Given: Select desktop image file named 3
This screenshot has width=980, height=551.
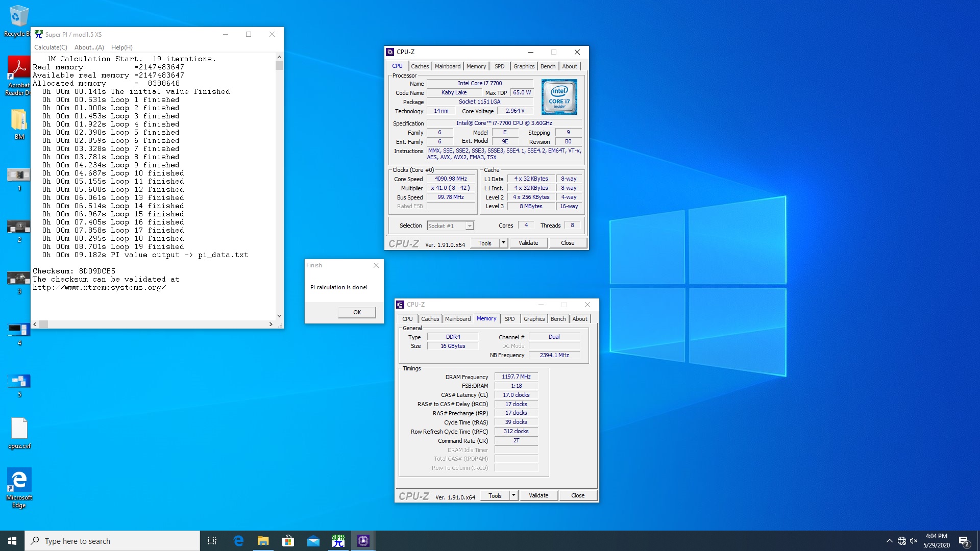Looking at the screenshot, I should pos(19,282).
